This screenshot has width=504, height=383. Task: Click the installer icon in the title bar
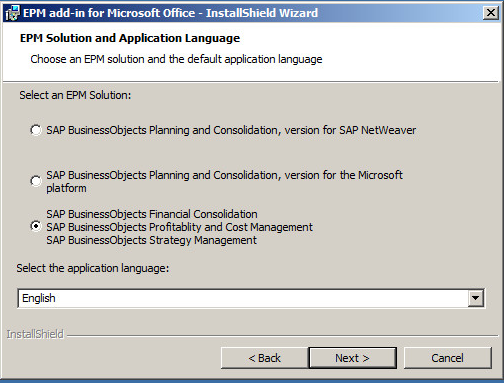pos(12,13)
